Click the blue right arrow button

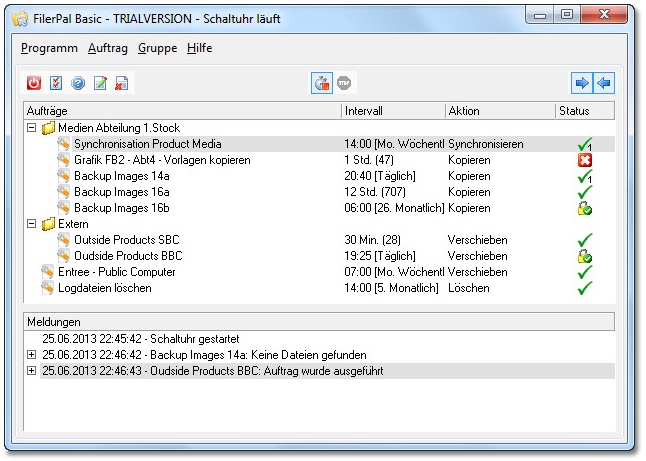coord(581,83)
